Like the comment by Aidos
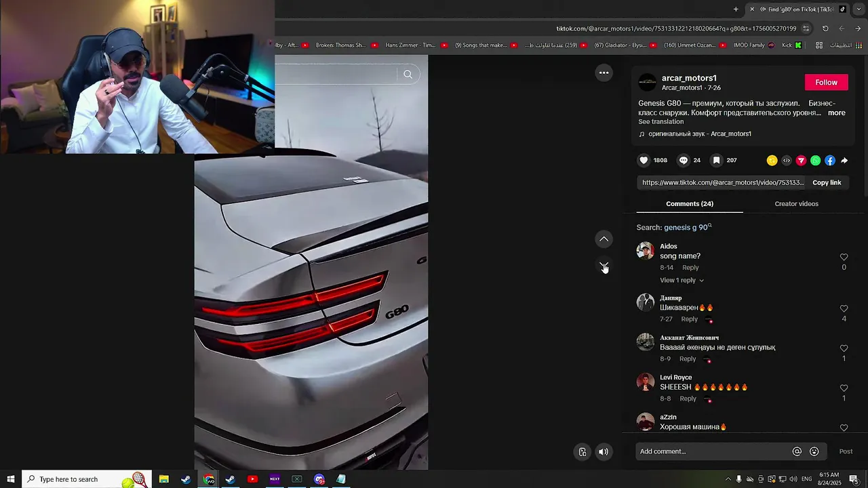Viewport: 868px width, 488px height. 844,257
